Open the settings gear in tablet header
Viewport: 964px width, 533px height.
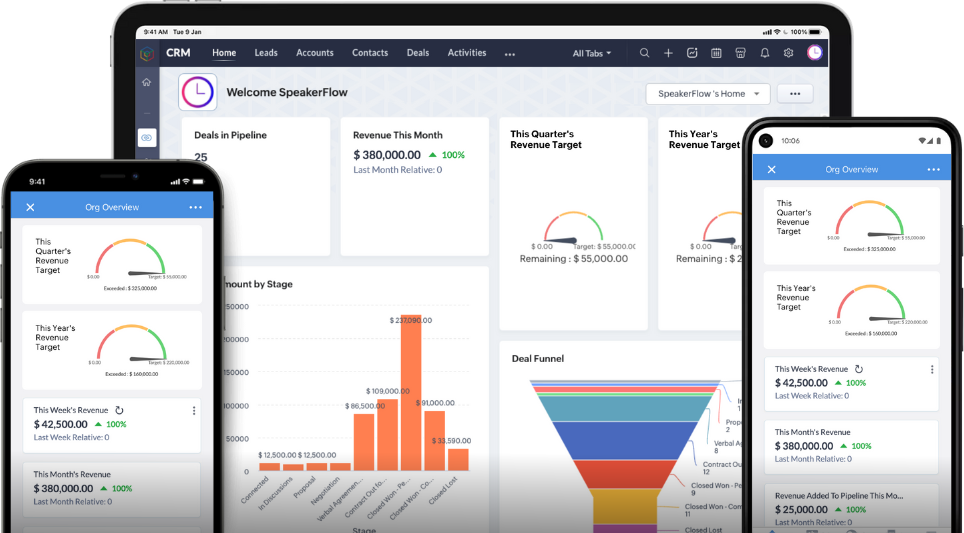[x=789, y=53]
